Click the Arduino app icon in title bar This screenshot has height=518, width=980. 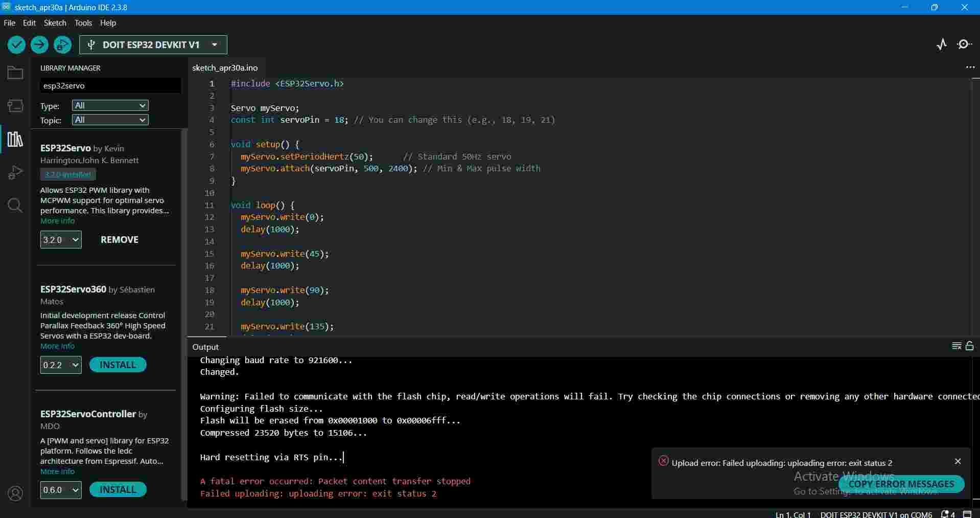6,7
